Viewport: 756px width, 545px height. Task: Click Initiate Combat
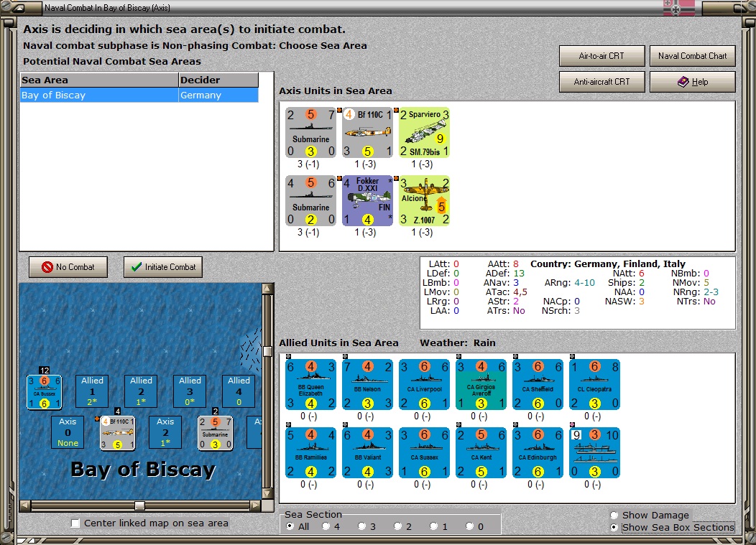click(163, 267)
